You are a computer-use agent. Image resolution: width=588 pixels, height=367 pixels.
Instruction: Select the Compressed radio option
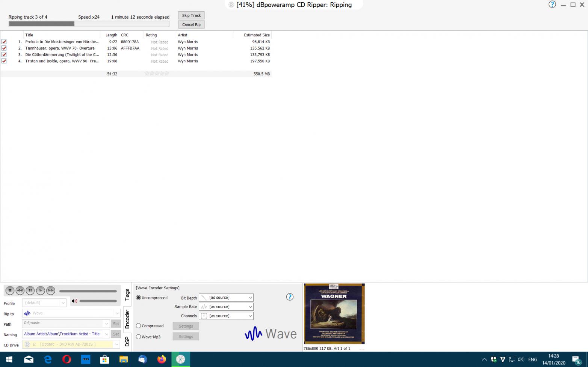point(139,326)
